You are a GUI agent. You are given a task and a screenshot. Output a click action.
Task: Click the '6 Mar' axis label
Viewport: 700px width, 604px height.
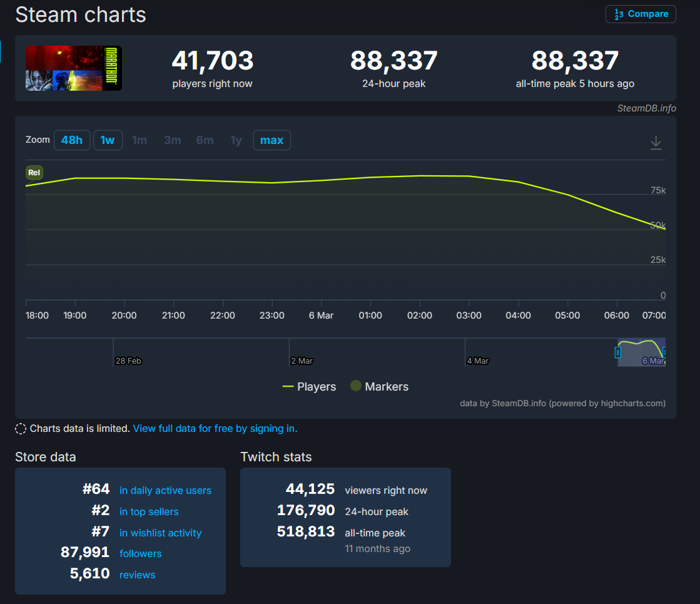click(321, 315)
